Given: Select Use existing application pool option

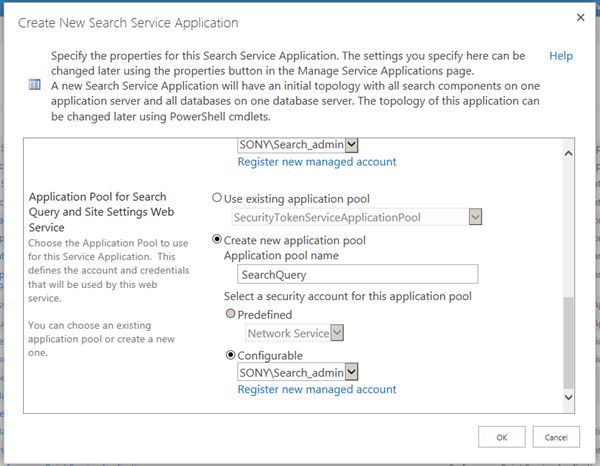Looking at the screenshot, I should pos(217,197).
